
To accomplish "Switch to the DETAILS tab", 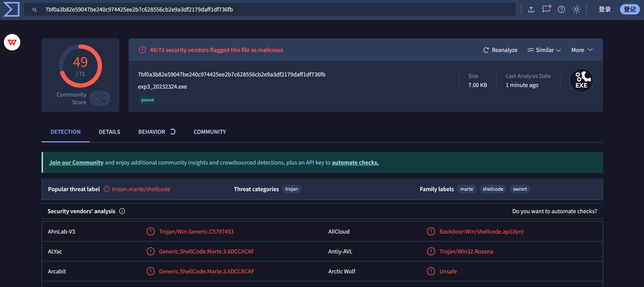I will [x=109, y=132].
